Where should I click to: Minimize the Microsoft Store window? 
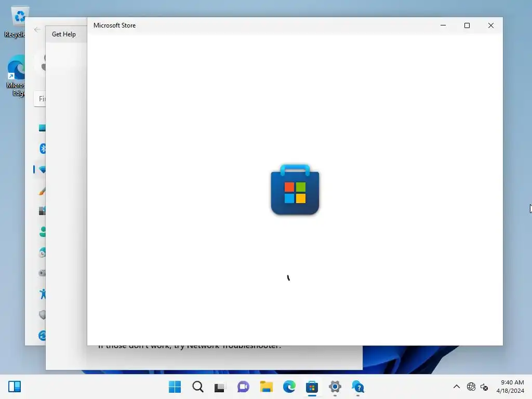coord(443,25)
